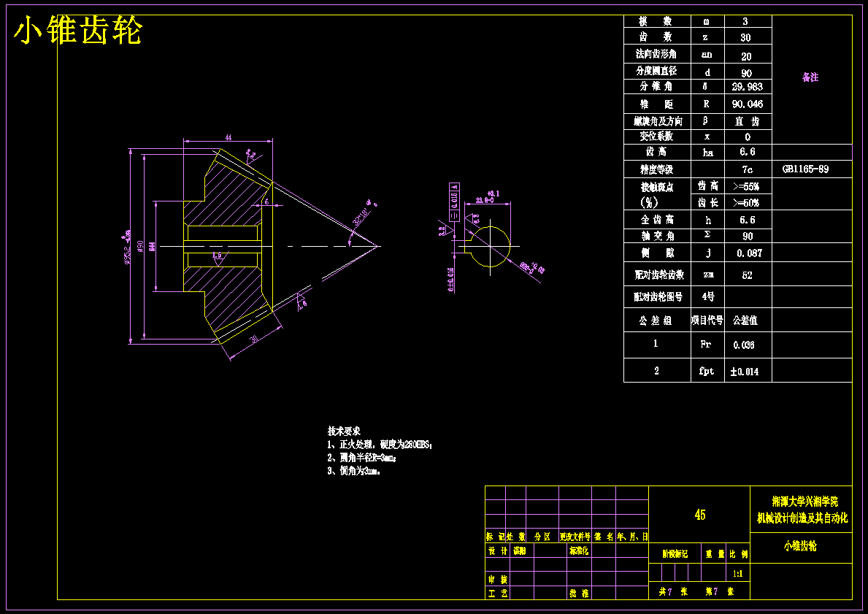The image size is (868, 614).
Task: Select the 共7张 sheet count
Action: (673, 592)
